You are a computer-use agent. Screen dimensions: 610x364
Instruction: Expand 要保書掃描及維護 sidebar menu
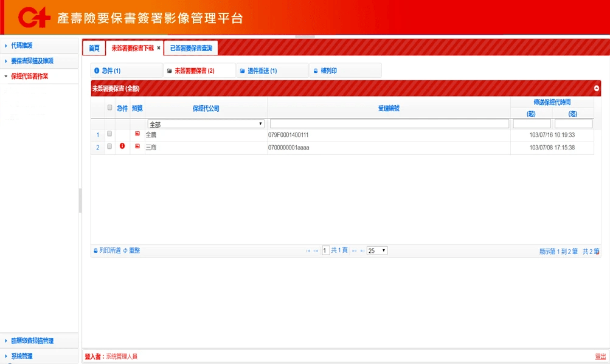[x=40, y=61]
